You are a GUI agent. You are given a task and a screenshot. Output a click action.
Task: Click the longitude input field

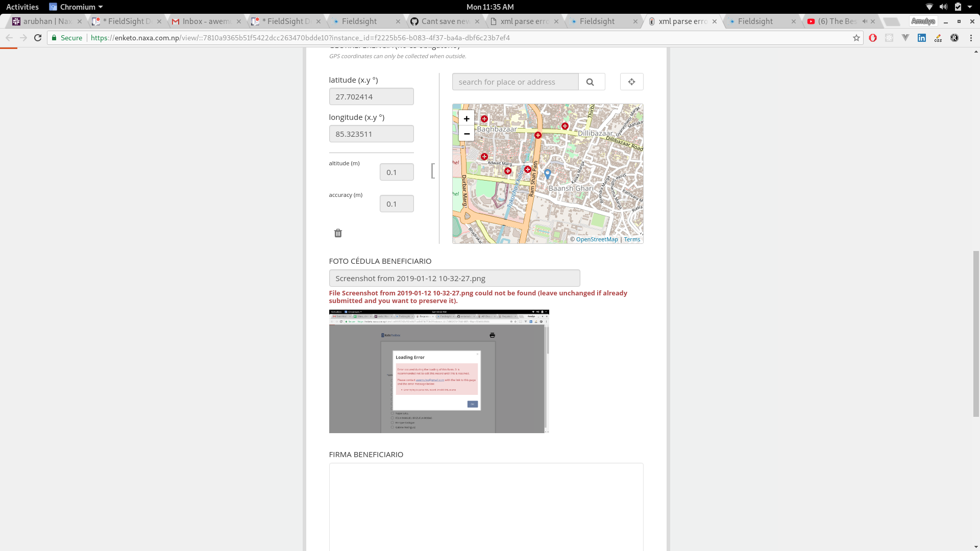[x=371, y=134]
